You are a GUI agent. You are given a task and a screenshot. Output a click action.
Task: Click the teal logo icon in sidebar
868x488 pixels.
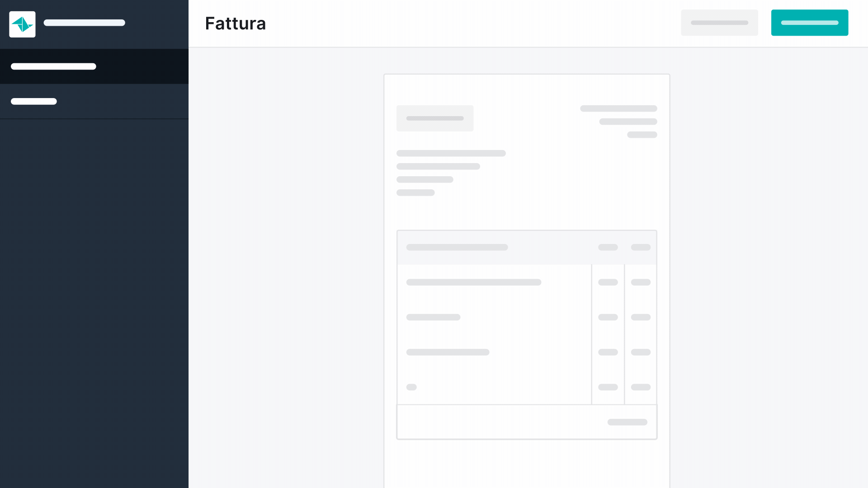pos(22,24)
